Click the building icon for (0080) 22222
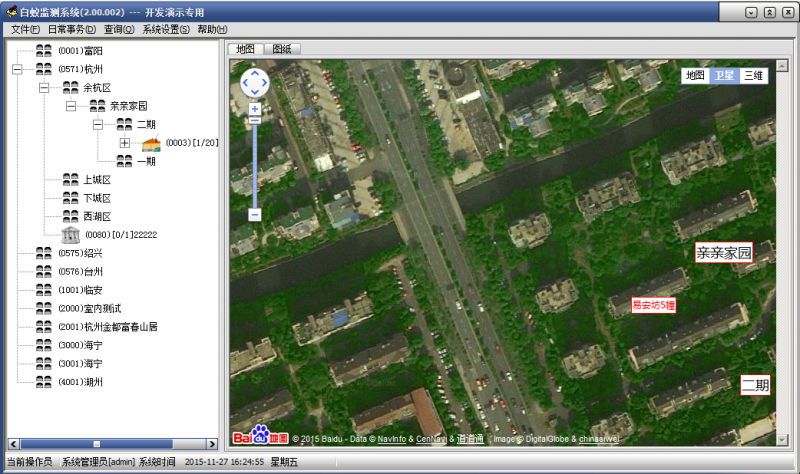The height and width of the screenshot is (474, 800). coord(70,235)
